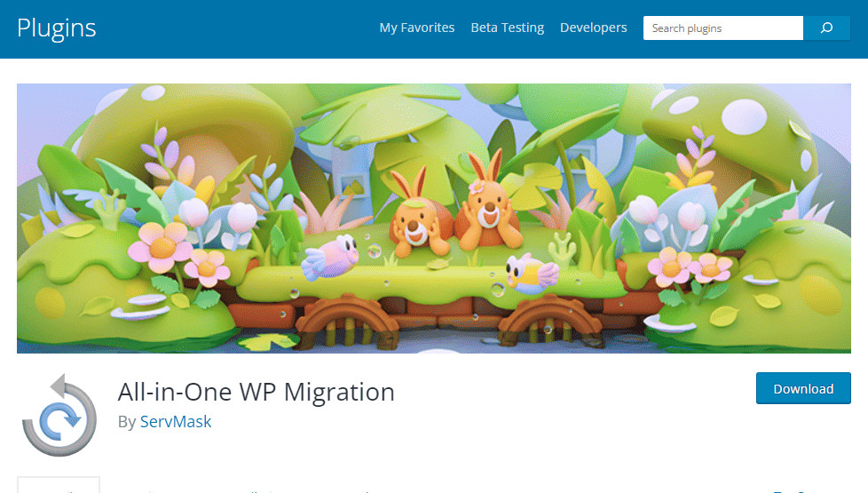Go to the Beta Testing page
Screen dimensions: 868x493
click(x=507, y=28)
